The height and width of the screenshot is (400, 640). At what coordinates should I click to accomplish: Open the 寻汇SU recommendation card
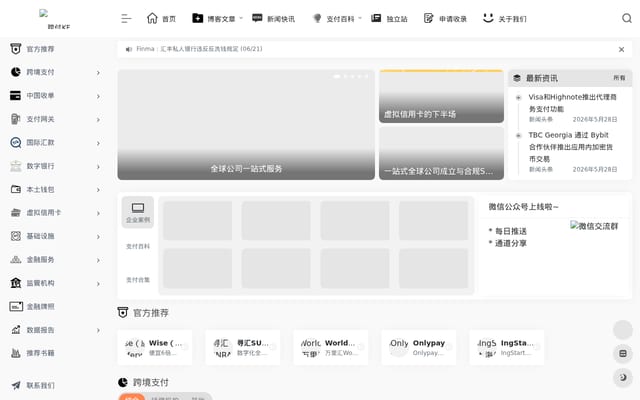pos(243,347)
